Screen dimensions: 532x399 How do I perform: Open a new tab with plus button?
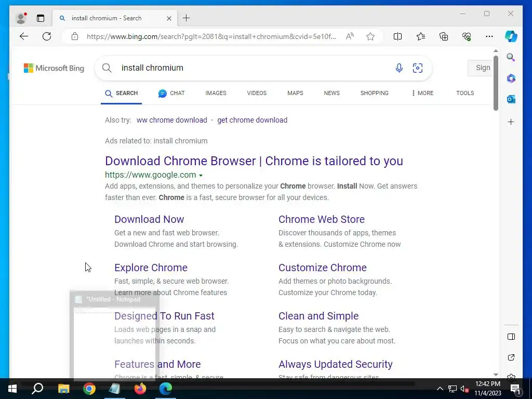point(187,18)
